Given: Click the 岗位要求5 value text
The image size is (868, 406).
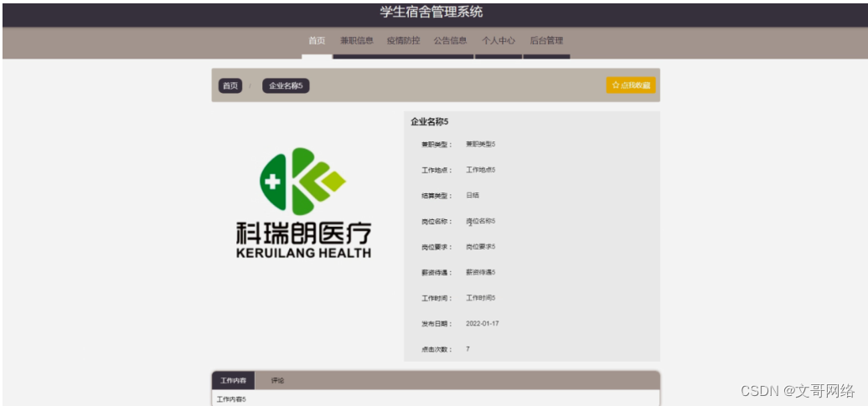Looking at the screenshot, I should [x=481, y=247].
